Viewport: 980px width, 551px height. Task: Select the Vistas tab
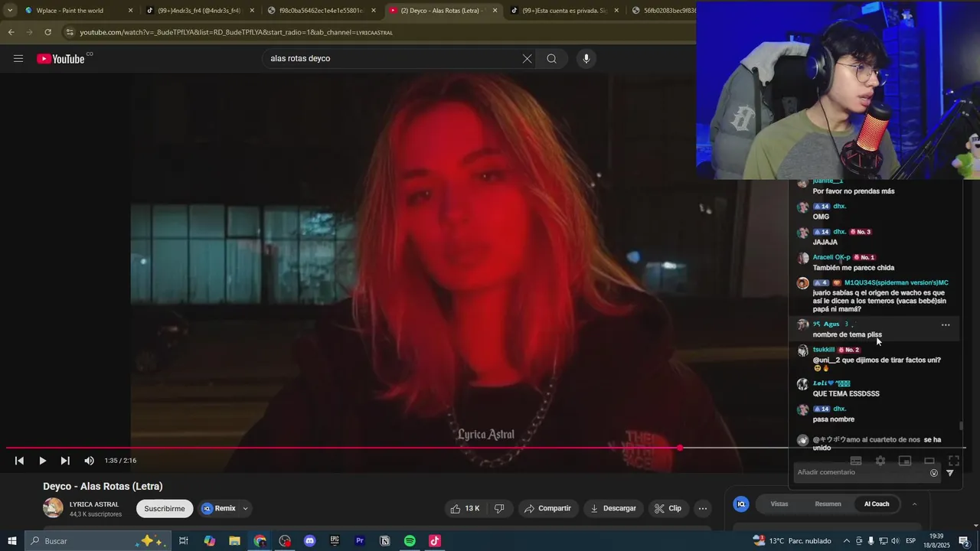pos(779,504)
